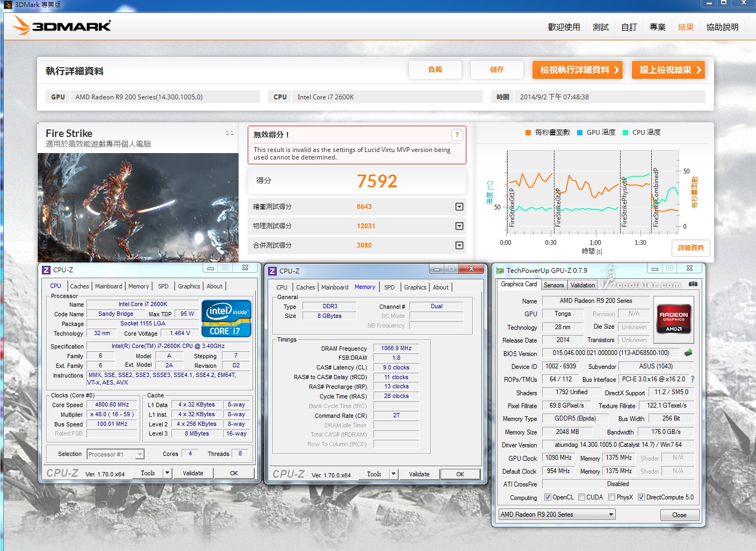This screenshot has height=551, width=756.
Task: Click Validate in left CPU-Z window
Action: click(193, 473)
